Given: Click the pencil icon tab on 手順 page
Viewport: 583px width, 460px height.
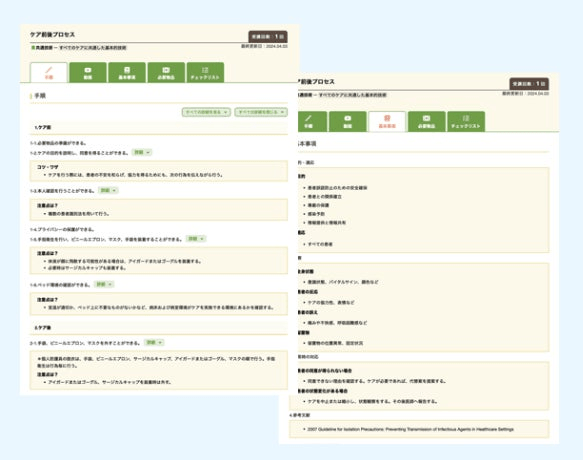Looking at the screenshot, I should tap(49, 73).
